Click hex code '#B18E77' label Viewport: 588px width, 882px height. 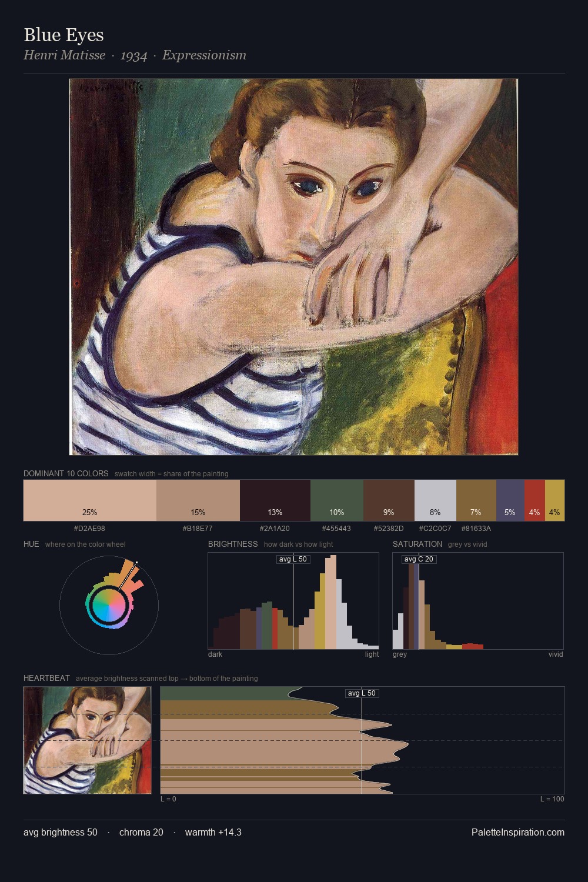point(198,529)
